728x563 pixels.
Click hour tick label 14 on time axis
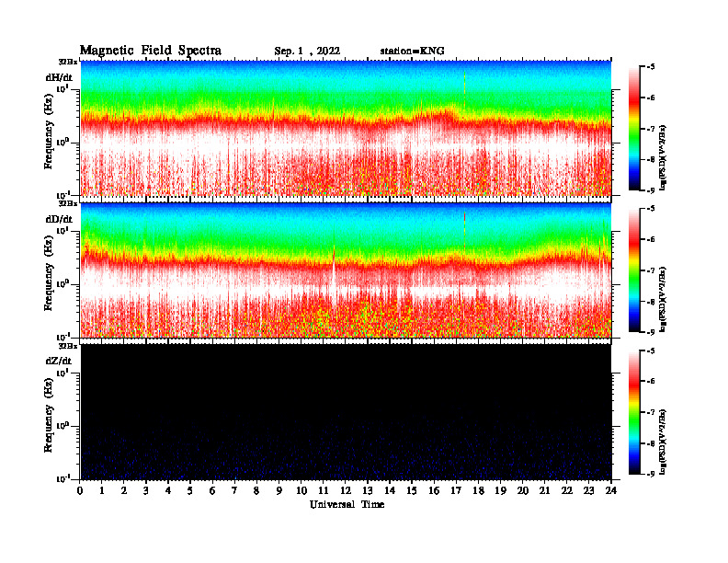pos(390,490)
